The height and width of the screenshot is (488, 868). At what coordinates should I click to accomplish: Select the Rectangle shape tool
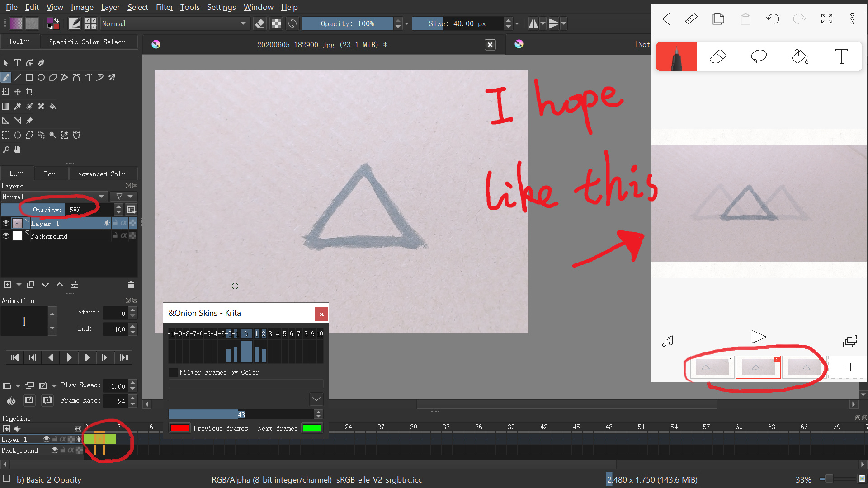click(x=29, y=77)
